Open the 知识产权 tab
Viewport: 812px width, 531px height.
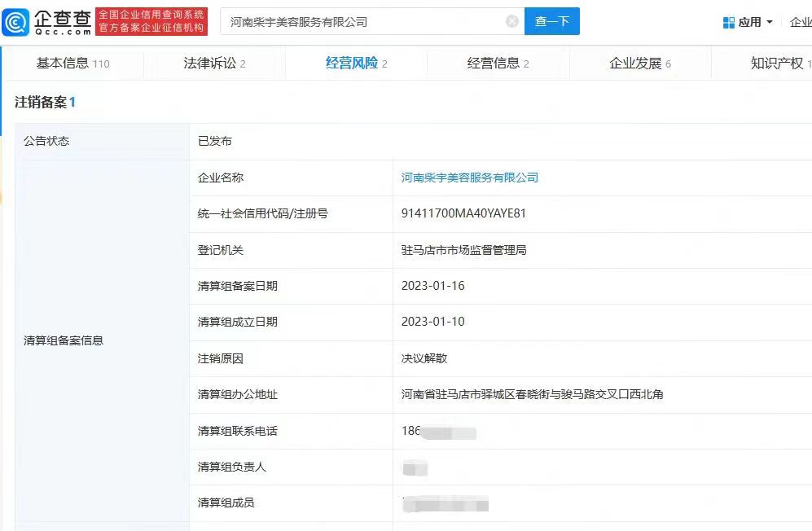(781, 64)
